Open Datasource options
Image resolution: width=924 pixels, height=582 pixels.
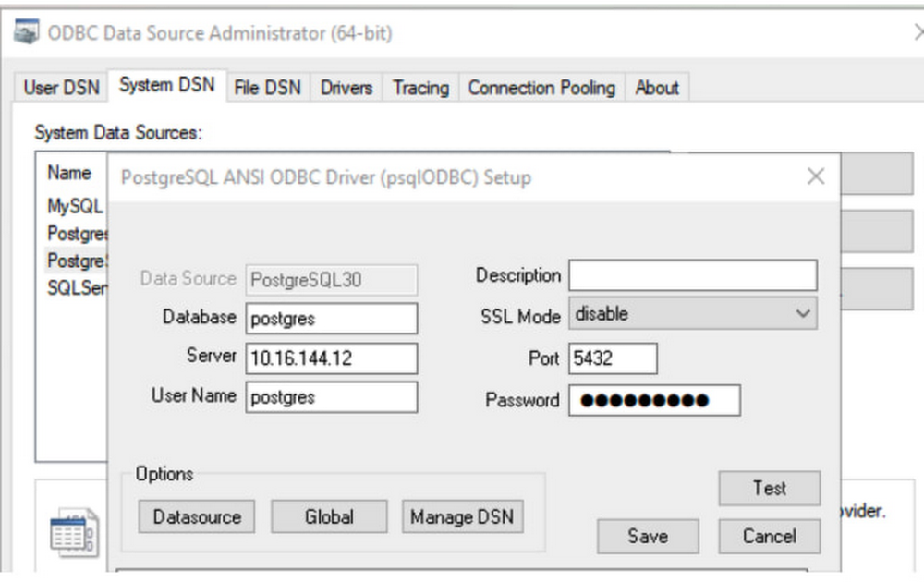tap(197, 517)
